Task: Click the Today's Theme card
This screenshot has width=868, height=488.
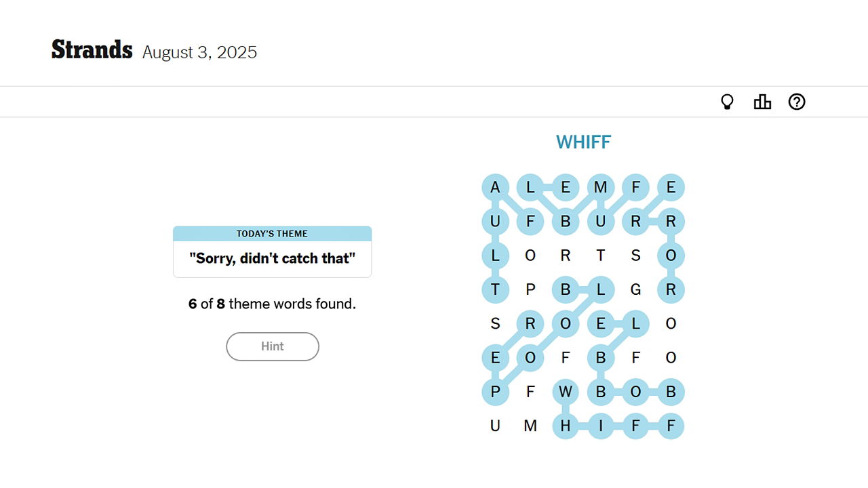Action: click(x=272, y=251)
